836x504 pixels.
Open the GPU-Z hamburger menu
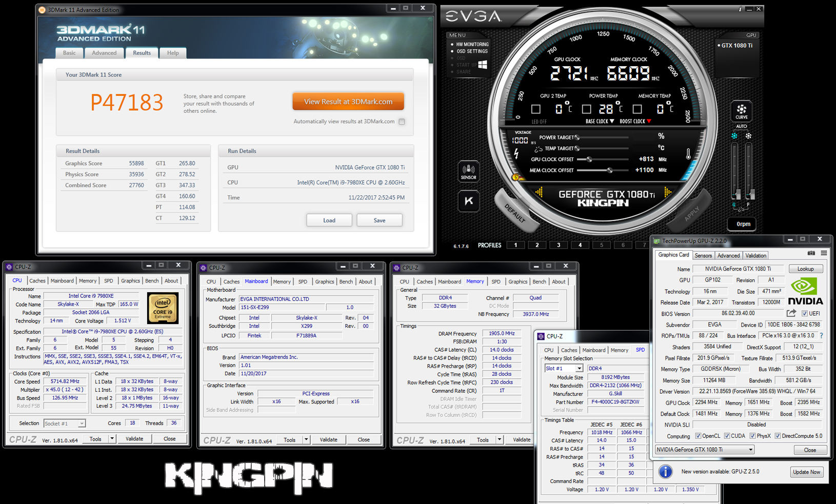coord(824,253)
